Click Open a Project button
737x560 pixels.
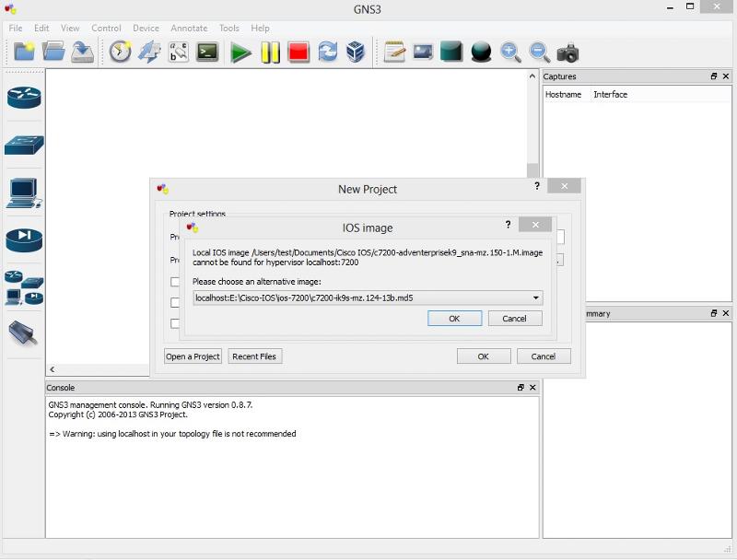pyautogui.click(x=193, y=356)
